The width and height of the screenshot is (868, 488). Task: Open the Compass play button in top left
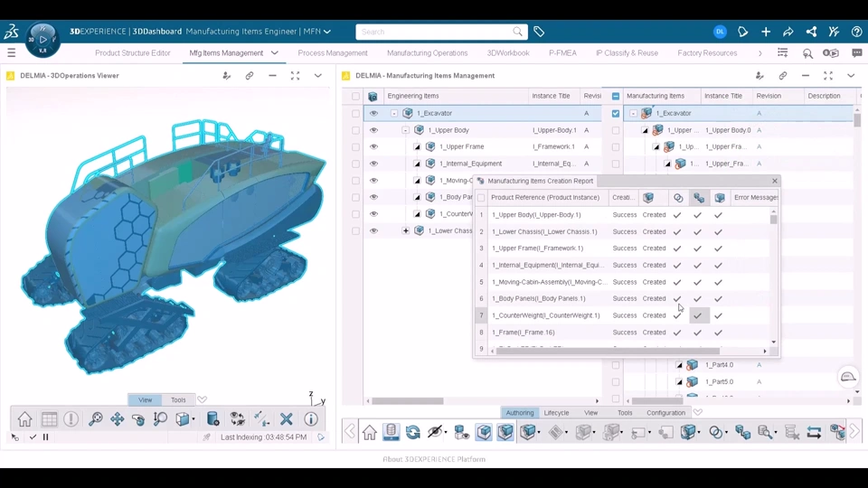[42, 39]
